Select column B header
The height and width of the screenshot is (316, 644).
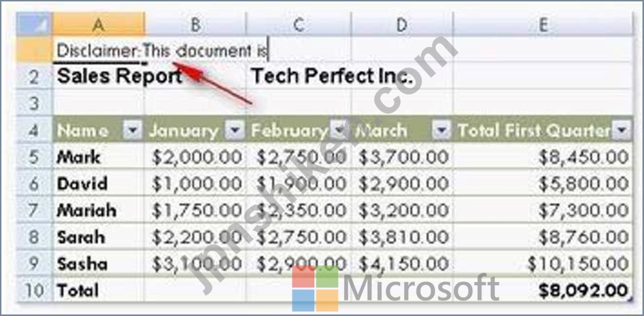pyautogui.click(x=195, y=24)
